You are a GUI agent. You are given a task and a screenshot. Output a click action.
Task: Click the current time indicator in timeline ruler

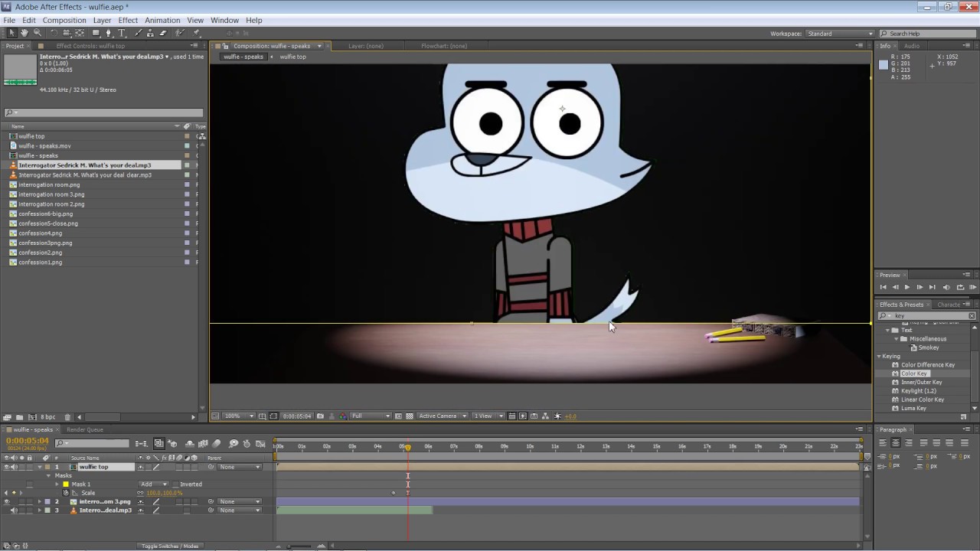point(407,447)
